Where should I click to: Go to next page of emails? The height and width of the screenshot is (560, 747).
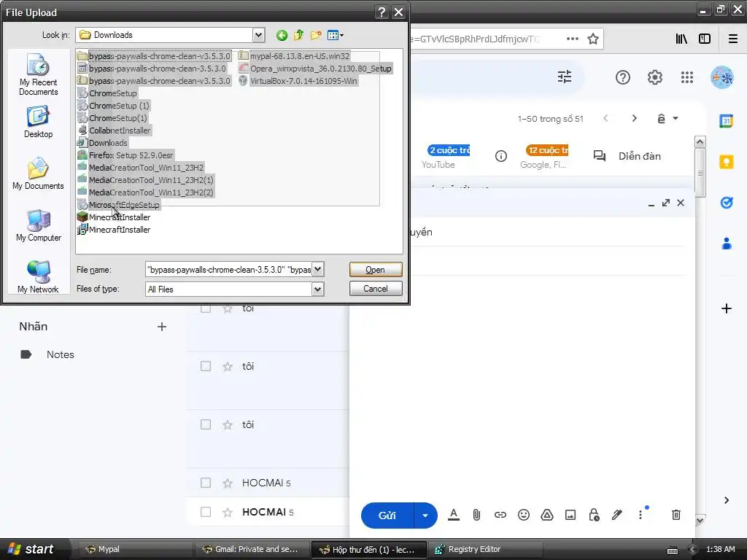pos(634,118)
